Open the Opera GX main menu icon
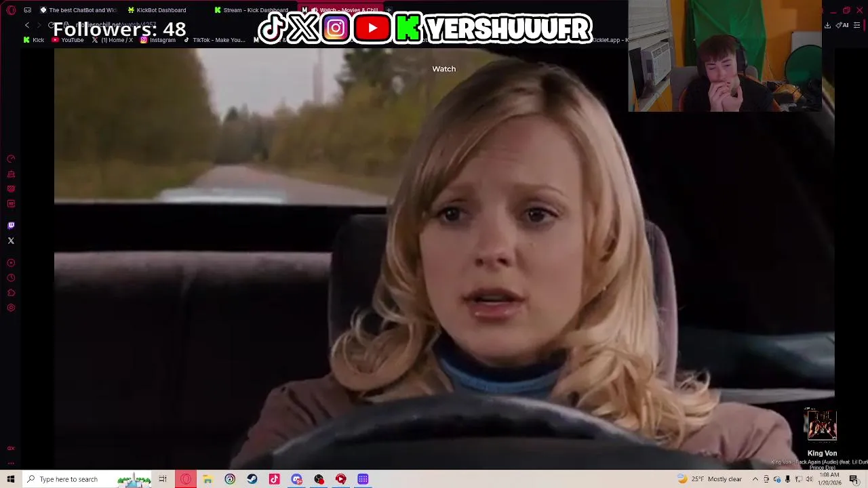This screenshot has width=868, height=488. tap(11, 10)
